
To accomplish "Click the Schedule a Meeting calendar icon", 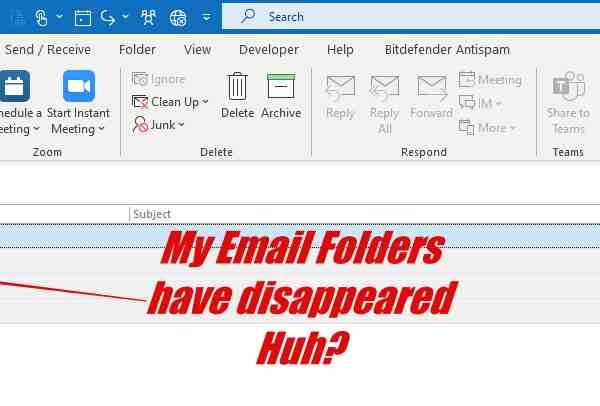I will point(15,86).
